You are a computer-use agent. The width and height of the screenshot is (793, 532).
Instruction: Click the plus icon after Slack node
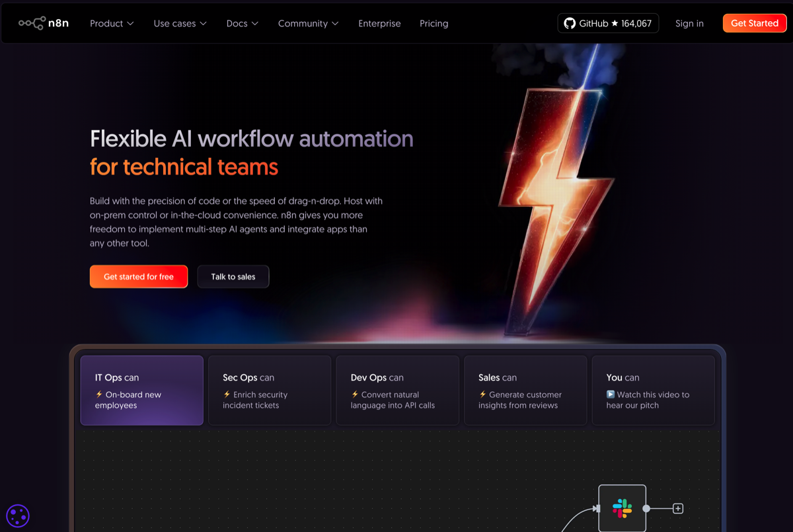coord(678,508)
